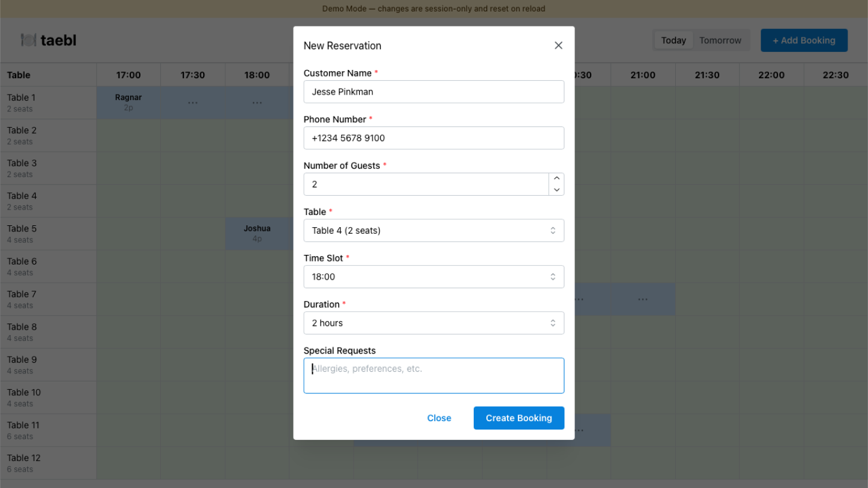868x488 pixels.
Task: Select Joshua's reservation block on Table 5
Action: [257, 233]
